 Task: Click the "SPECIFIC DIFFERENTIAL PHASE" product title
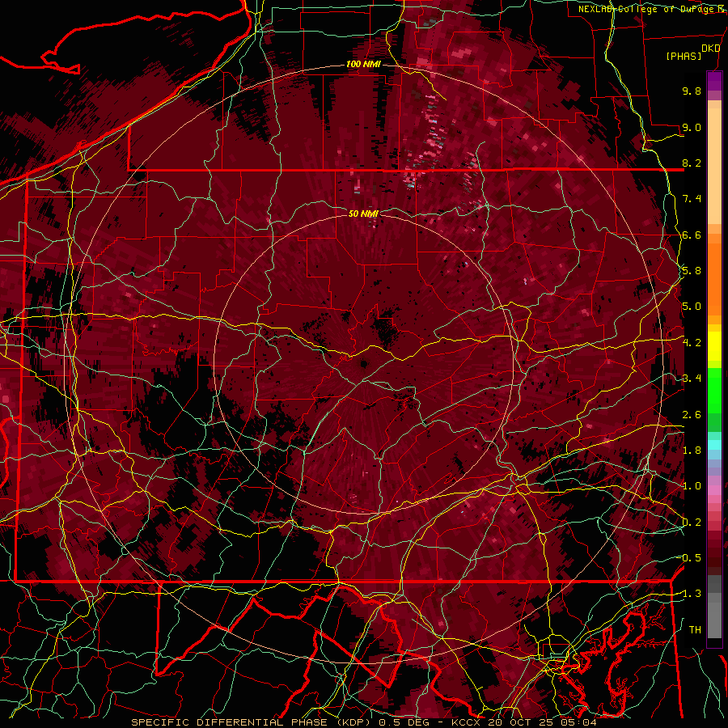(x=230, y=722)
